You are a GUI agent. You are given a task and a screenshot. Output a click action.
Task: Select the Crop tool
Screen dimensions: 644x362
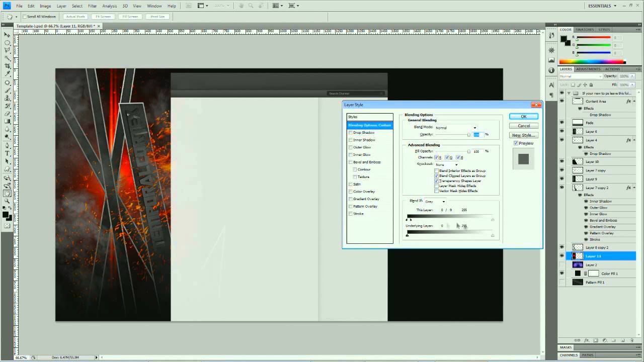8,66
